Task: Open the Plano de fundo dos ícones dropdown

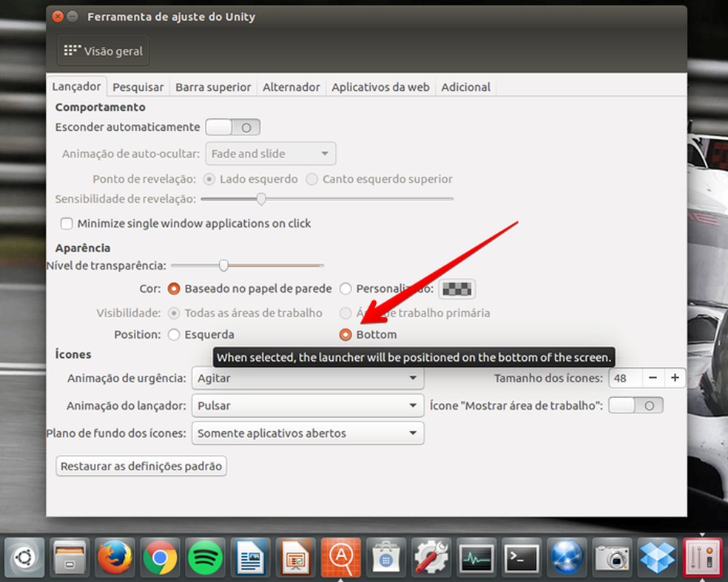Action: [307, 433]
